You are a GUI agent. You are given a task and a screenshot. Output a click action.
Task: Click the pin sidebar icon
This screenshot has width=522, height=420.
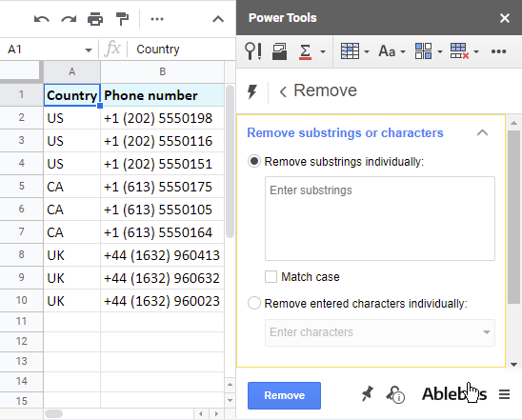click(368, 394)
